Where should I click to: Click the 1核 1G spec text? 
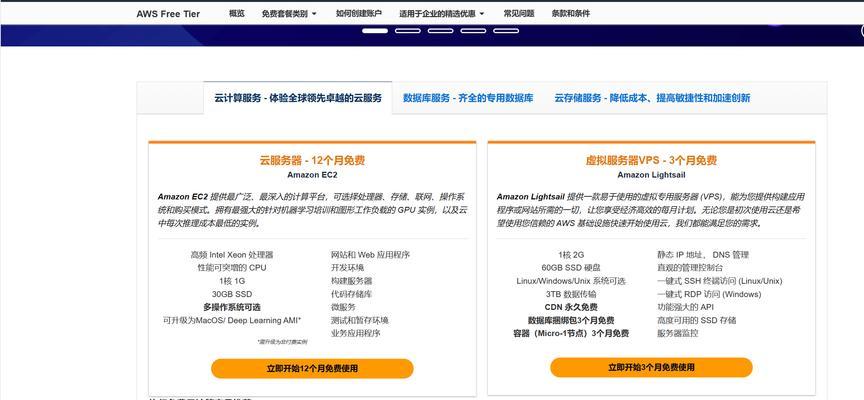click(232, 281)
